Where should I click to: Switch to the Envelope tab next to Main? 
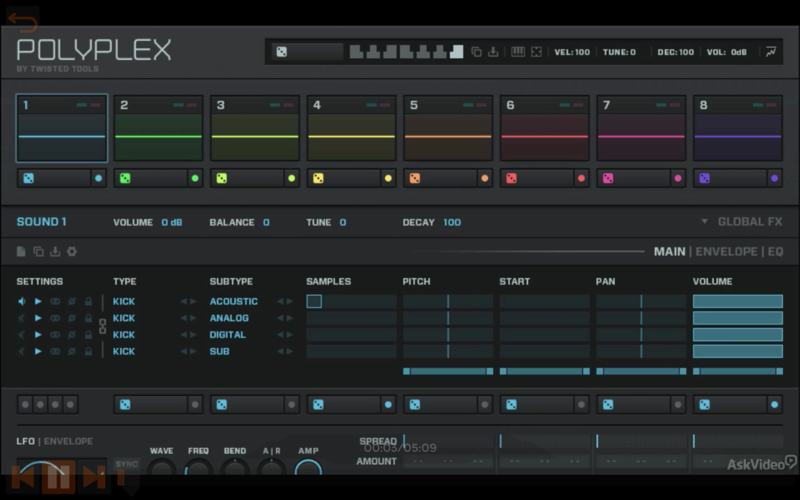click(727, 252)
